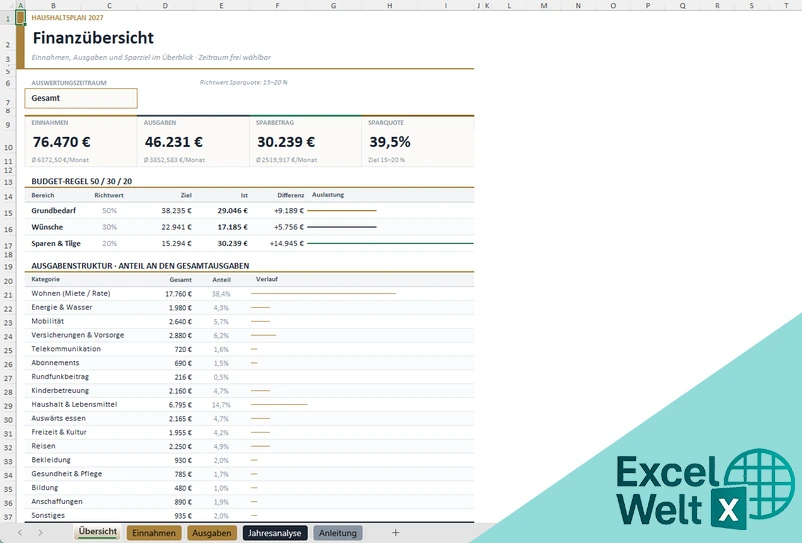Click the BUDGET-REGEL 50 / 30 / 20 heading

[x=81, y=182]
